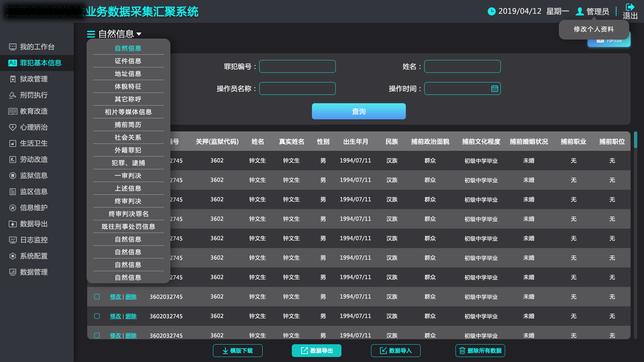Viewport: 644px width, 362px height.
Task: Choose 证件信息 from dropdown list
Action: pos(128,61)
